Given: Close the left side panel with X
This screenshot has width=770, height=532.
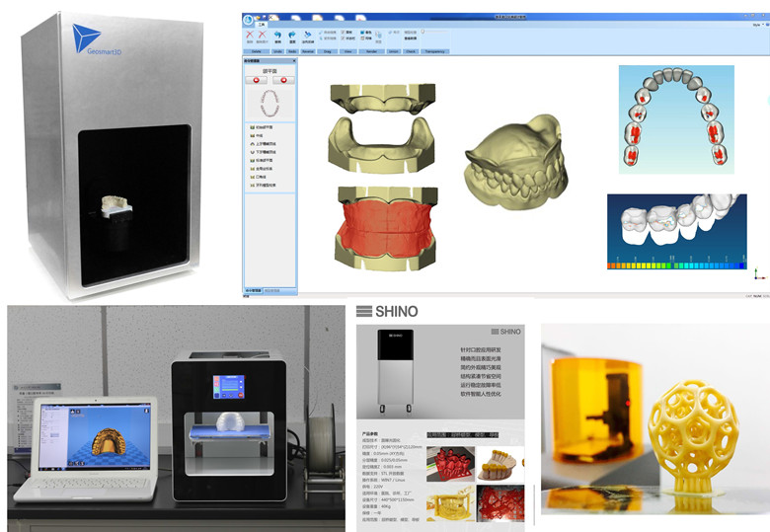Looking at the screenshot, I should click(x=294, y=61).
